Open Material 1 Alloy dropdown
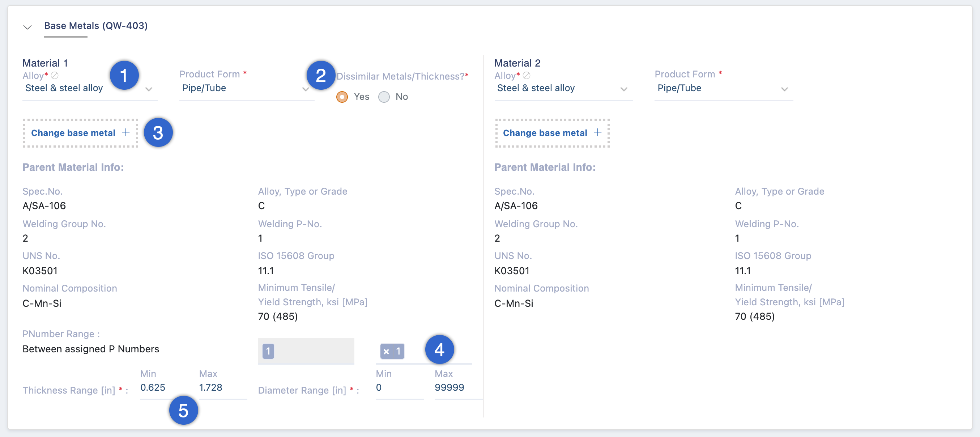 click(90, 88)
